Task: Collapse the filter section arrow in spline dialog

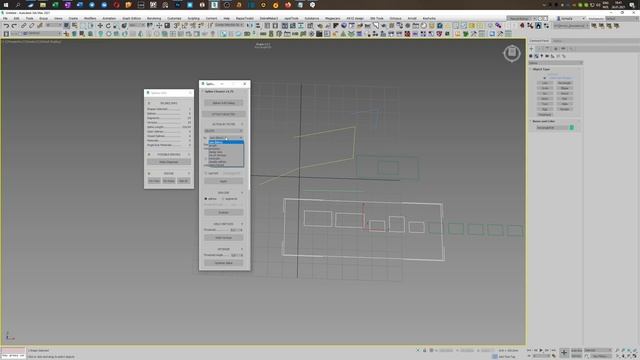Action: pyautogui.click(x=242, y=124)
